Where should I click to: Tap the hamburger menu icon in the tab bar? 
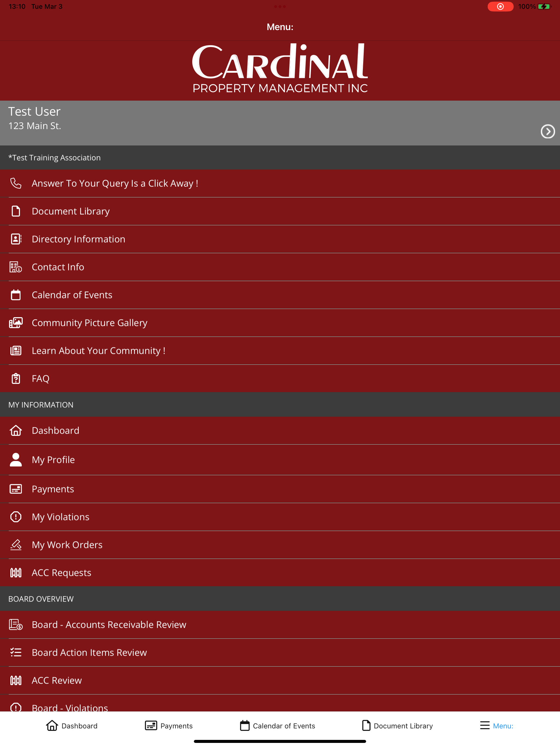pyautogui.click(x=485, y=725)
